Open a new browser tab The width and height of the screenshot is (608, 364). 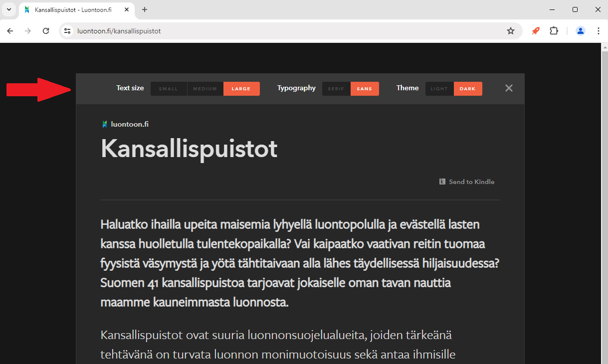pyautogui.click(x=145, y=9)
